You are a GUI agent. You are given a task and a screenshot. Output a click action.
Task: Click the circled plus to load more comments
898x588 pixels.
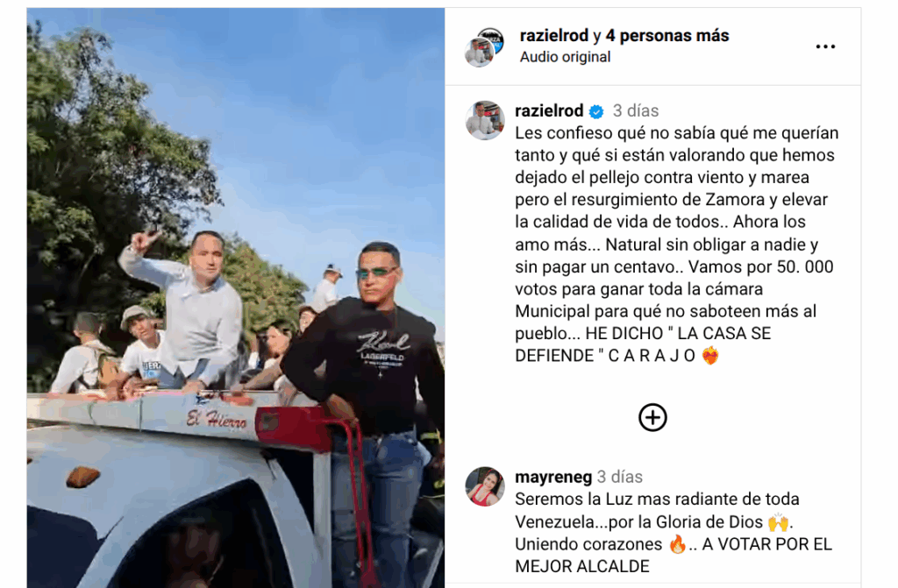click(x=652, y=417)
